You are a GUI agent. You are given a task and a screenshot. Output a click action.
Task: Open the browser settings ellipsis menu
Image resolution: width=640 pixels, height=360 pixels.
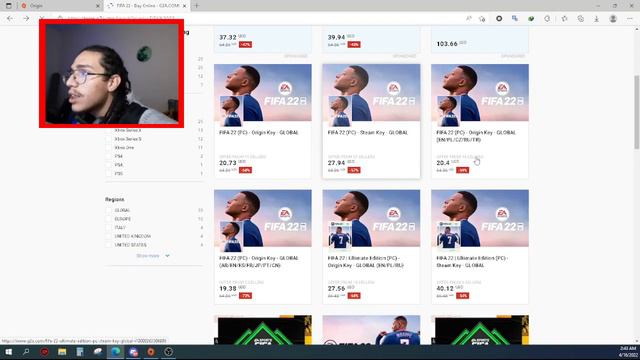pyautogui.click(x=630, y=19)
